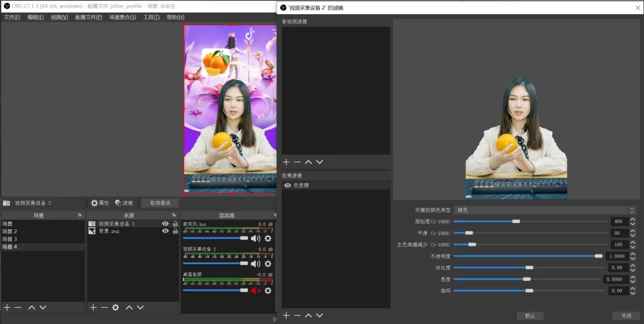
Task: Add a new effect filter with plus icon
Action: (286, 315)
